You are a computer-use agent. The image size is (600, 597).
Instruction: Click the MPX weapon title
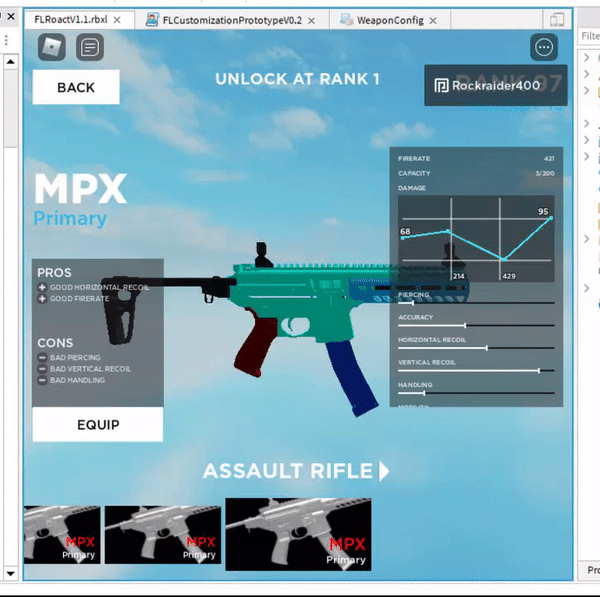pos(80,188)
